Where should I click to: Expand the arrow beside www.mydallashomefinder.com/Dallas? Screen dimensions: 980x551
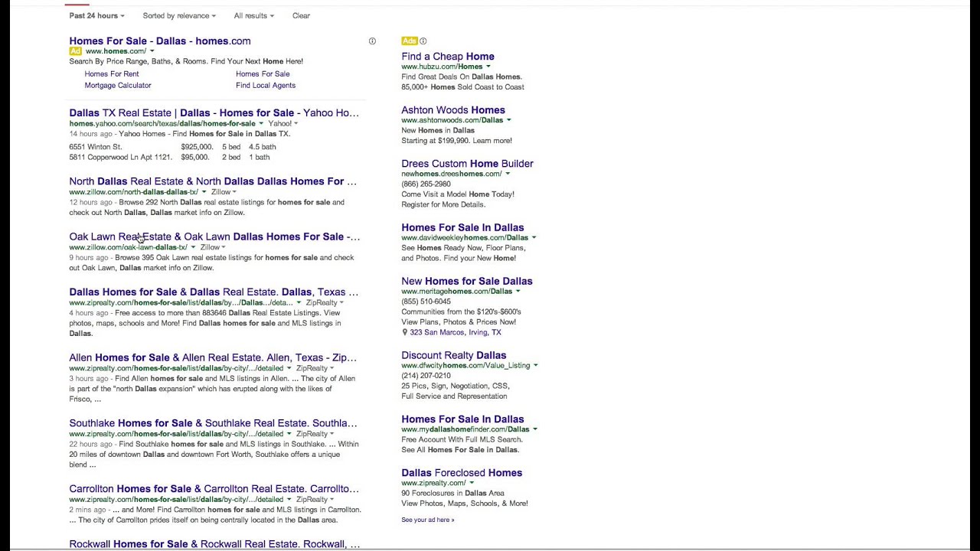[534, 429]
